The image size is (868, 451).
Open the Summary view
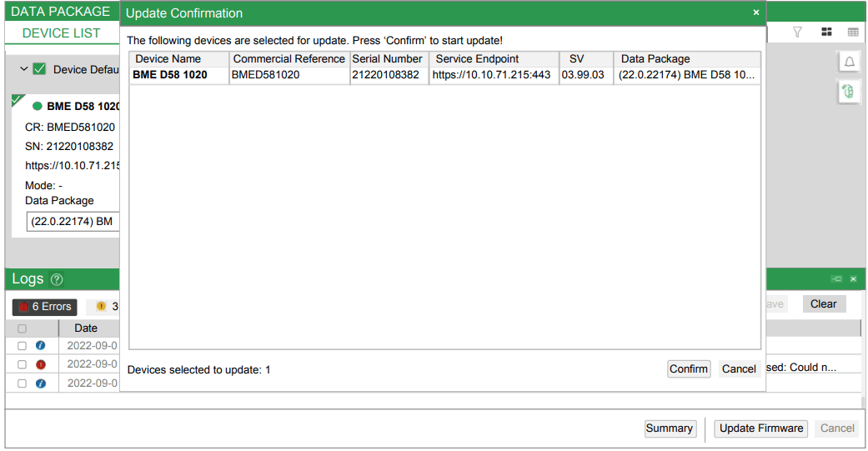pos(670,428)
